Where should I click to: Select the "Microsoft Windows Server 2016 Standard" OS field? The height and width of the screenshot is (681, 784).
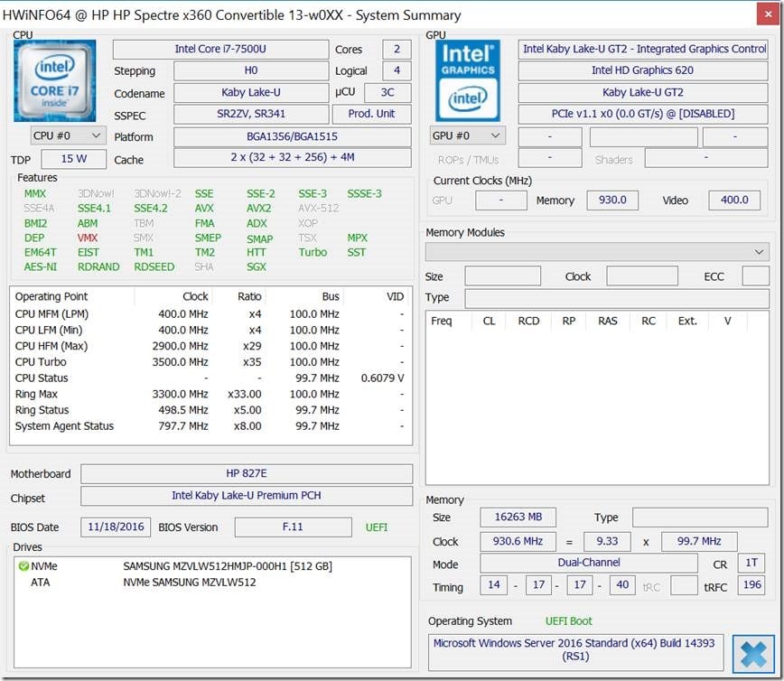(x=575, y=652)
